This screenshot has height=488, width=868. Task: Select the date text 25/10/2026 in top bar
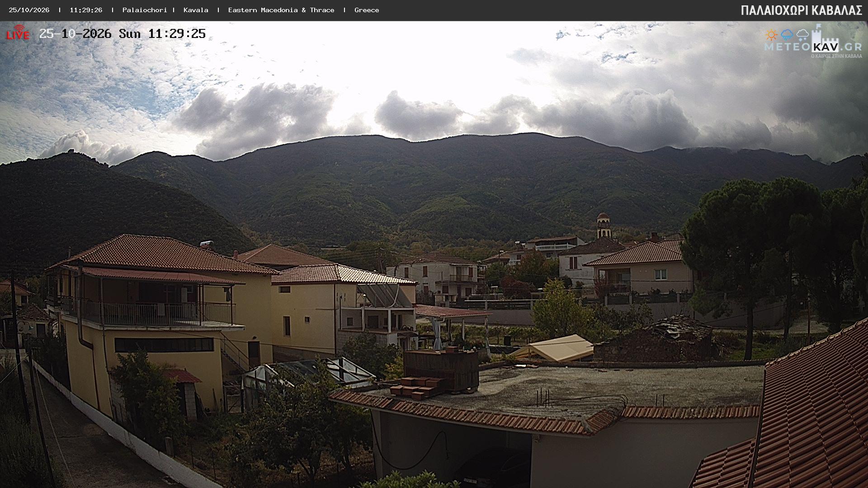point(29,10)
